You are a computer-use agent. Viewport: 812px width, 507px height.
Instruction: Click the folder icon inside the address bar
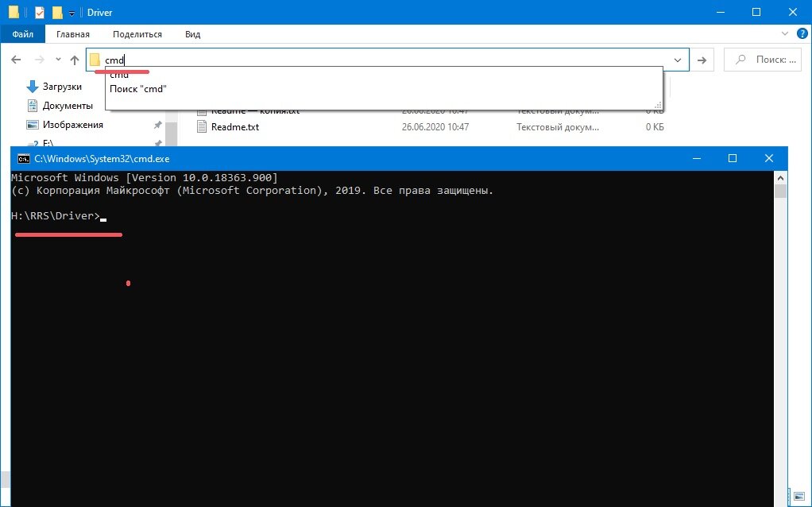[95, 60]
